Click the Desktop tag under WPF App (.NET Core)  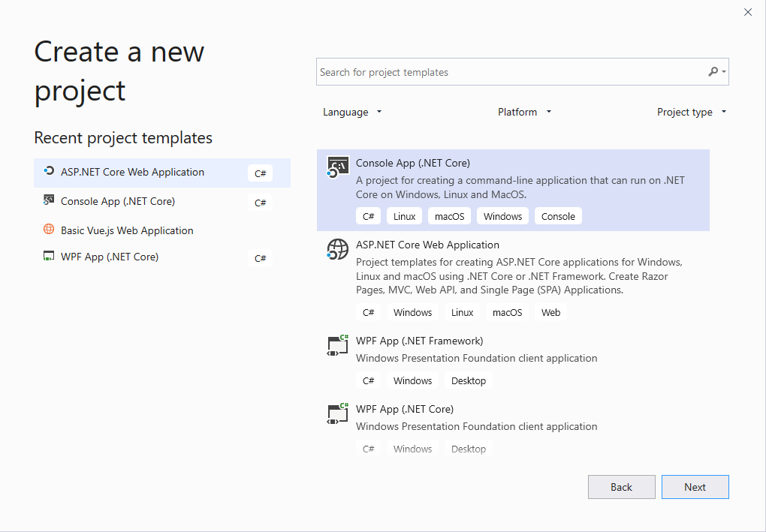(x=469, y=449)
